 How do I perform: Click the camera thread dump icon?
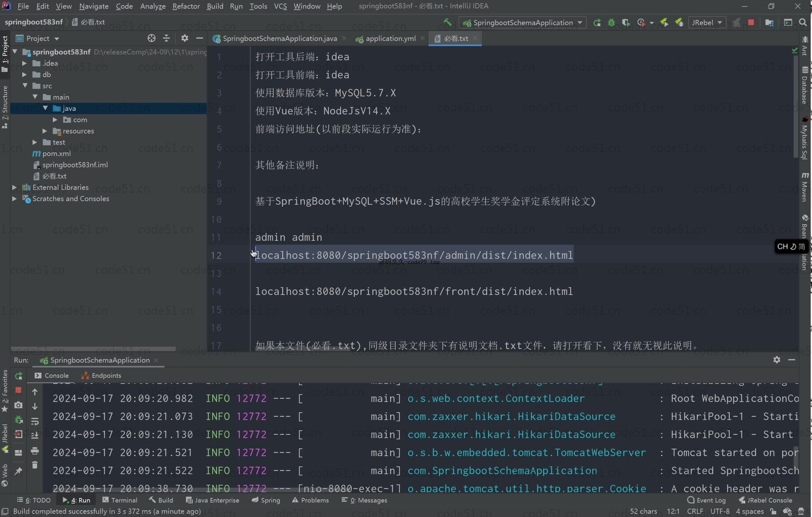point(19,405)
